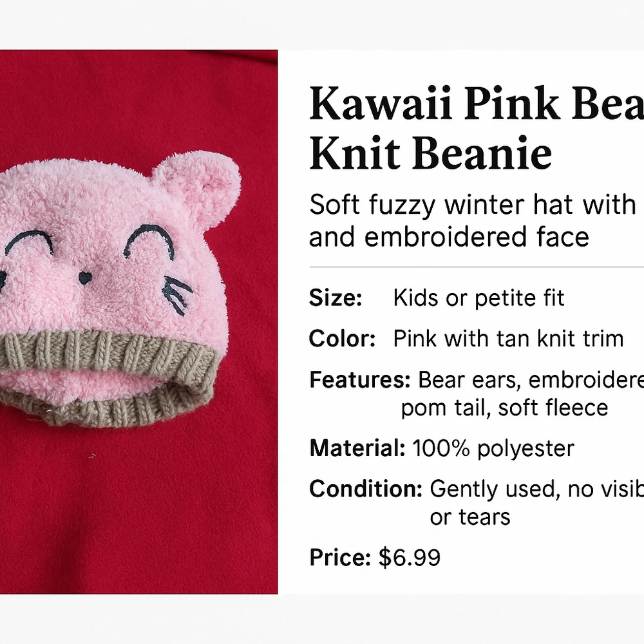The width and height of the screenshot is (644, 644).
Task: Click the Size label
Action: (336, 298)
